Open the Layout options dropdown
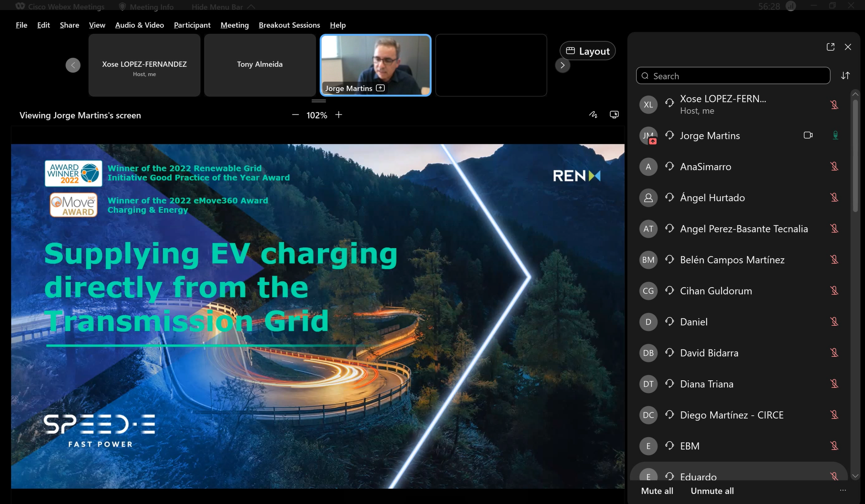 (x=588, y=51)
